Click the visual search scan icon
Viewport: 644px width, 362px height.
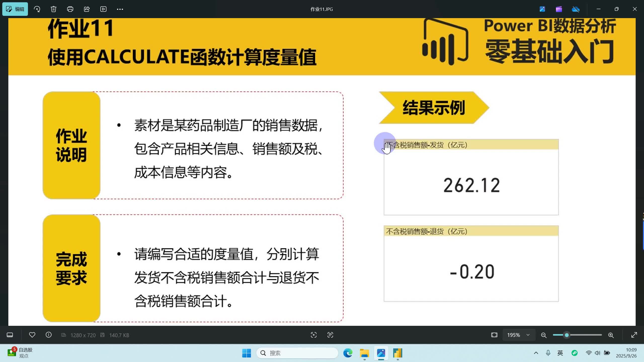(x=313, y=335)
